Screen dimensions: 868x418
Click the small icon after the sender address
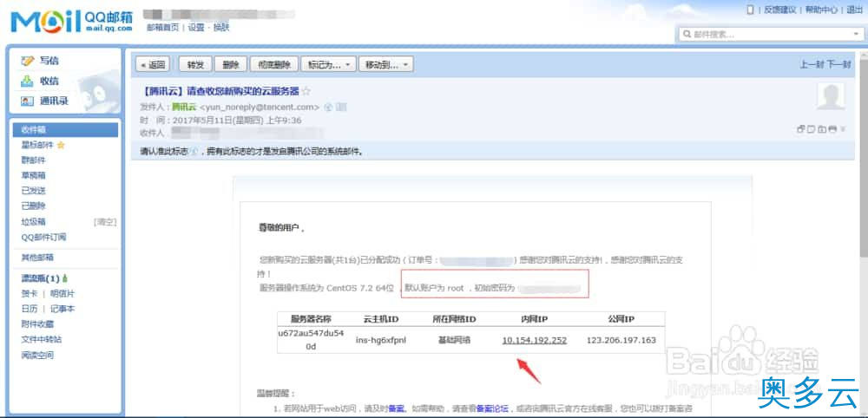click(x=329, y=107)
